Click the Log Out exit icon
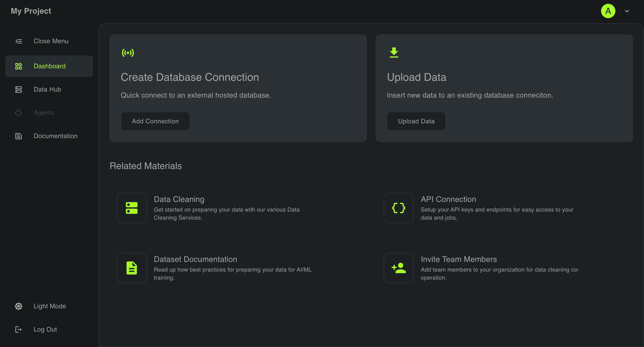Screen dimensions: 644x347 click(19, 329)
